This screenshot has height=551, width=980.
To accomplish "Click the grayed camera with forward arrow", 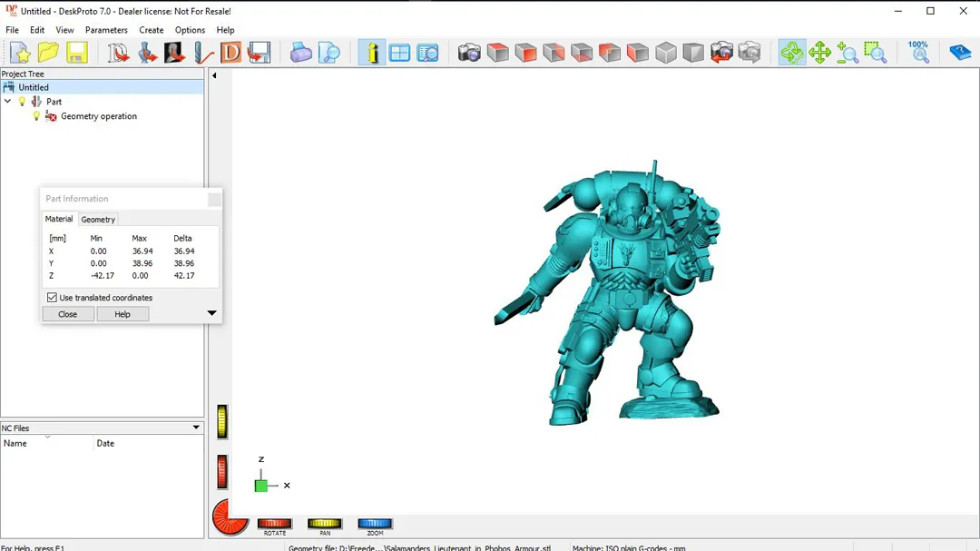I will (750, 53).
